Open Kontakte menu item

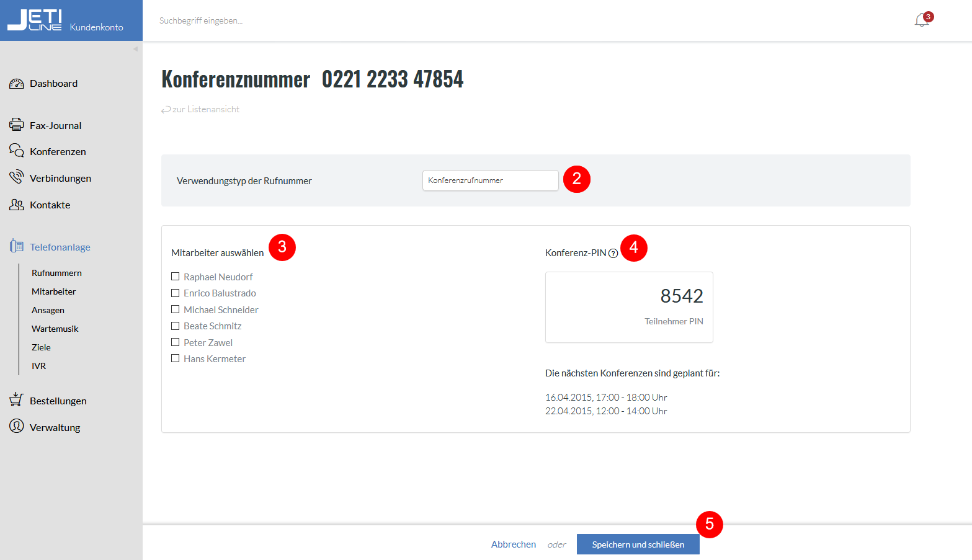(50, 205)
